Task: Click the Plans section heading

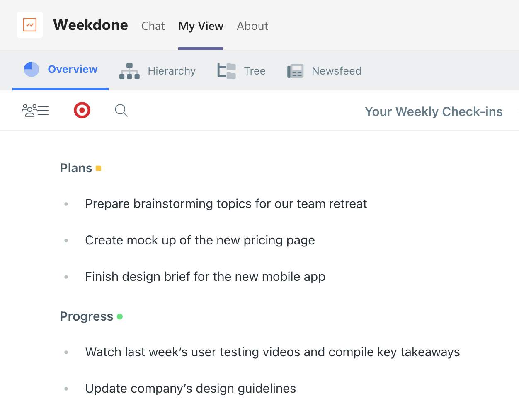Action: (76, 168)
